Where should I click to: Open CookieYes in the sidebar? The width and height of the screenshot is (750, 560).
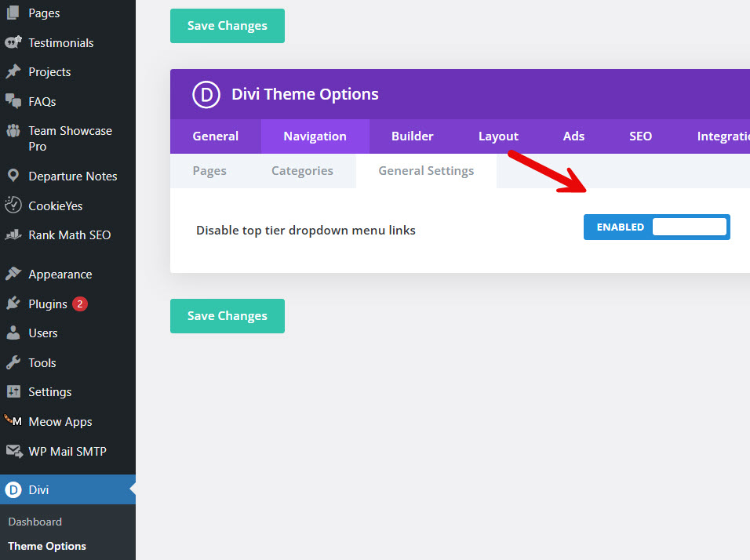(56, 206)
